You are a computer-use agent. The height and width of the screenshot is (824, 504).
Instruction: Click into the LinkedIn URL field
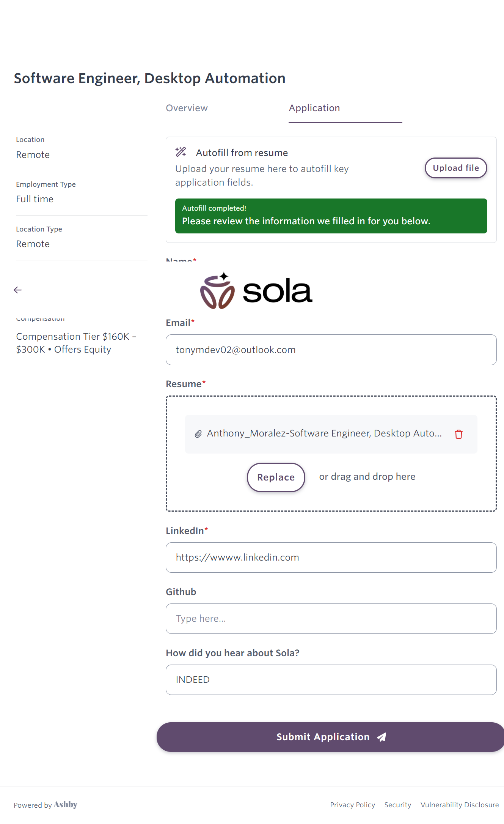point(331,558)
